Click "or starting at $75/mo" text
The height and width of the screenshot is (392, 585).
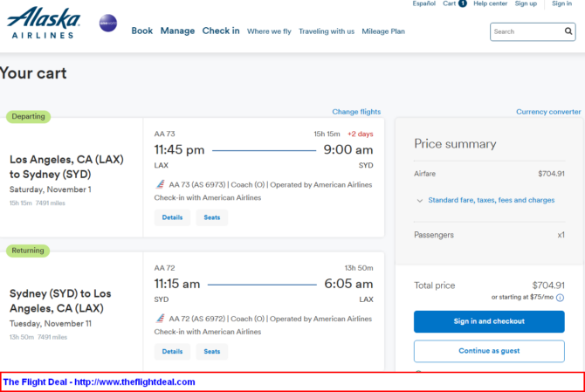coord(522,297)
